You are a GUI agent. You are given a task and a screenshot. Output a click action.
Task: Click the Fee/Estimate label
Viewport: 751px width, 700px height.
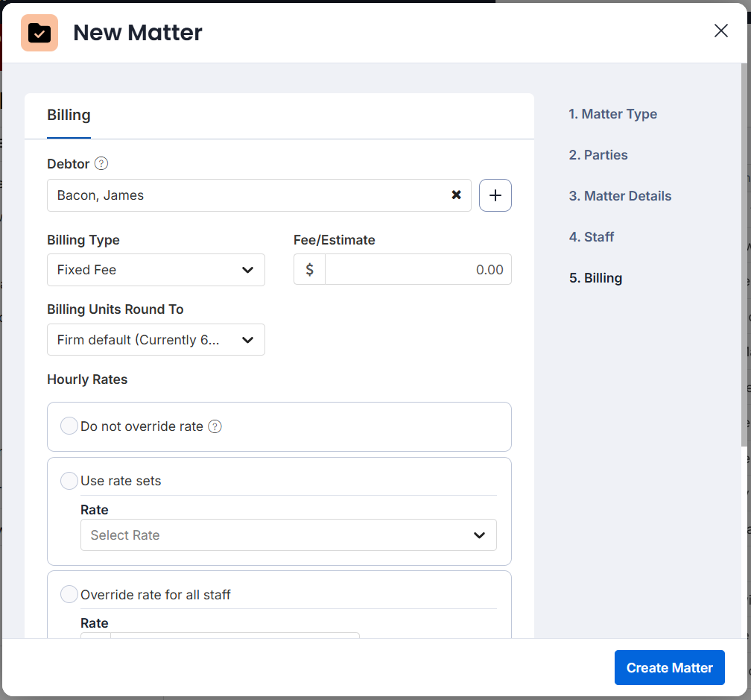pyautogui.click(x=335, y=240)
